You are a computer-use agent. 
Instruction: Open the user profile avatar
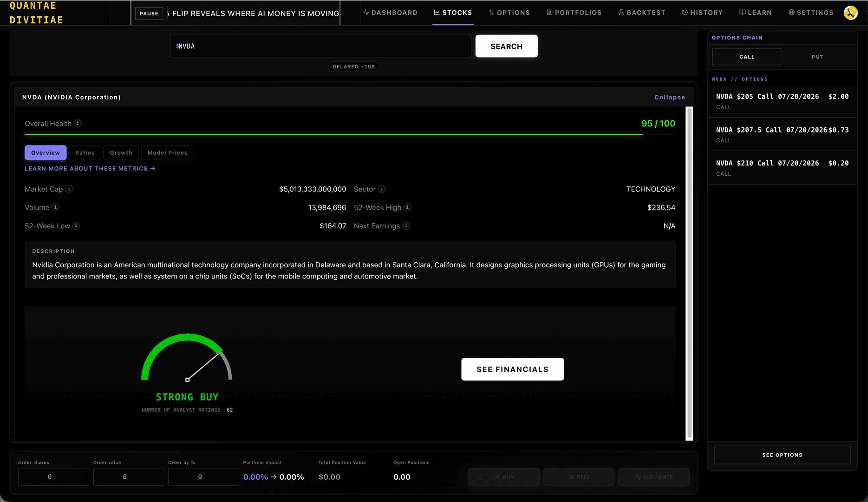click(850, 13)
